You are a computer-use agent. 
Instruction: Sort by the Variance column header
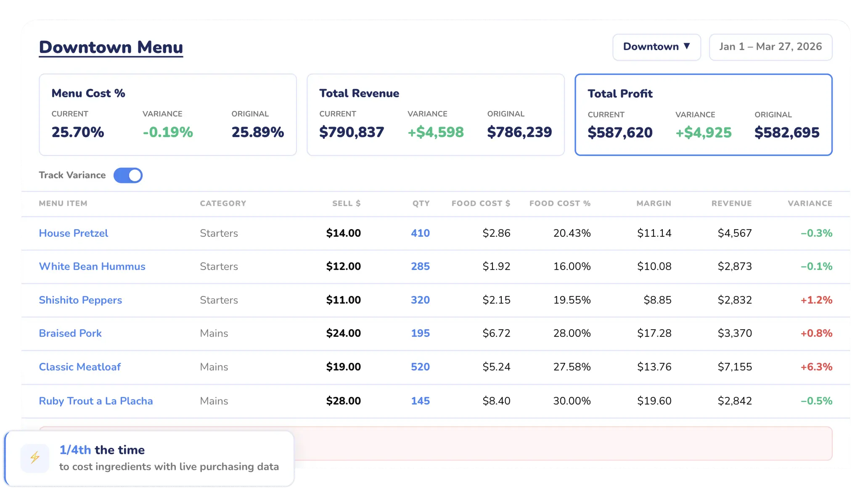[x=810, y=204]
